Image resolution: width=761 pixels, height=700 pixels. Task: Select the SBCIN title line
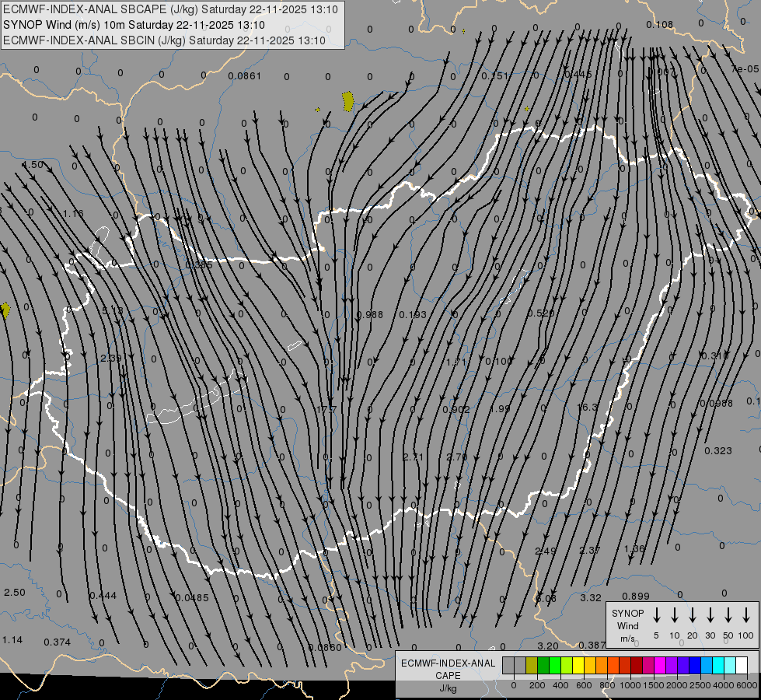click(x=164, y=40)
